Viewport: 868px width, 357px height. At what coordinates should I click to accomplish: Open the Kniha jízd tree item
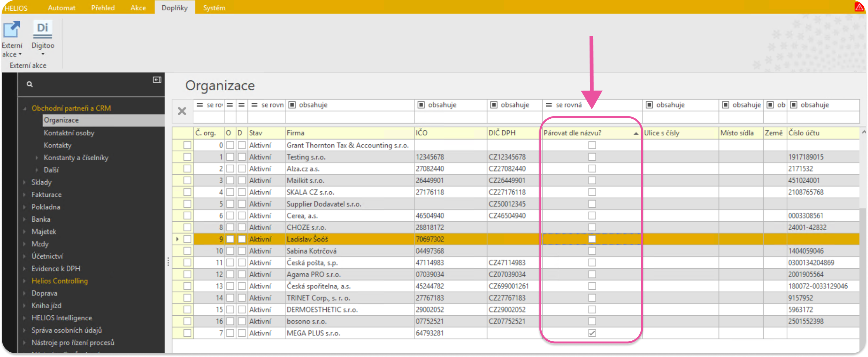pyautogui.click(x=46, y=306)
